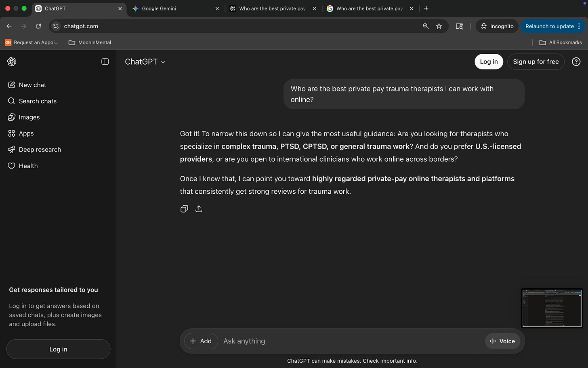588x368 pixels.
Task: Open Search chats
Action: [x=32, y=101]
